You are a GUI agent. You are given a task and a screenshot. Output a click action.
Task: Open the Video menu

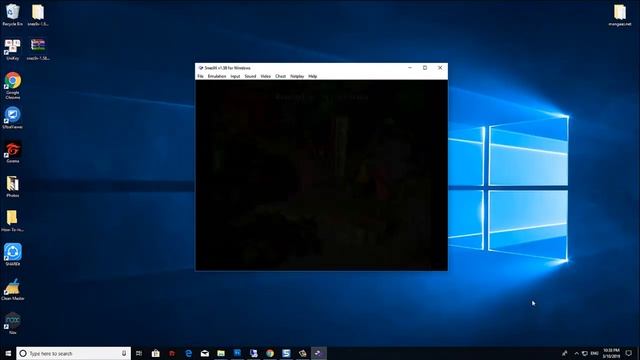pyautogui.click(x=266, y=76)
